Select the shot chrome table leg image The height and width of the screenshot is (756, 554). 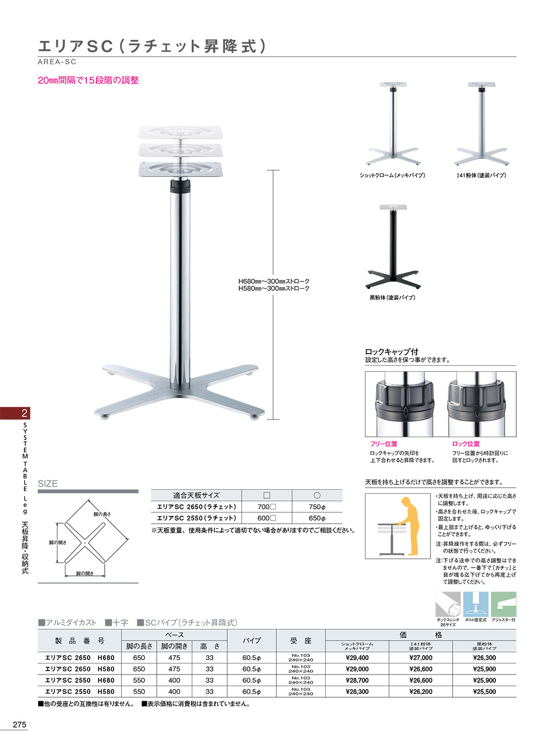coord(393,124)
